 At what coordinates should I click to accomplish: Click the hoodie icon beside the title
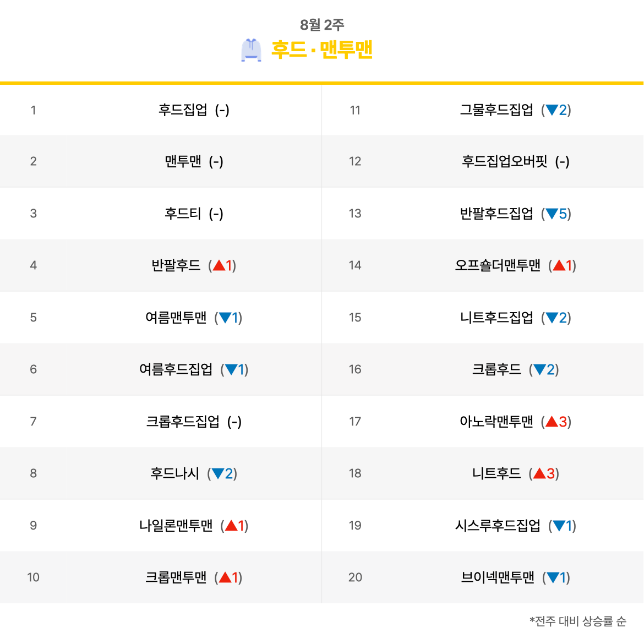[251, 50]
